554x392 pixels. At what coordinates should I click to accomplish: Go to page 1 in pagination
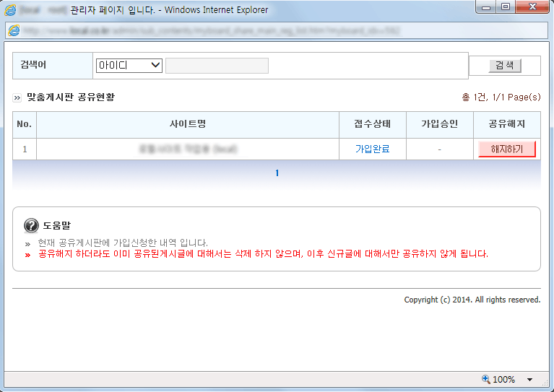click(277, 173)
